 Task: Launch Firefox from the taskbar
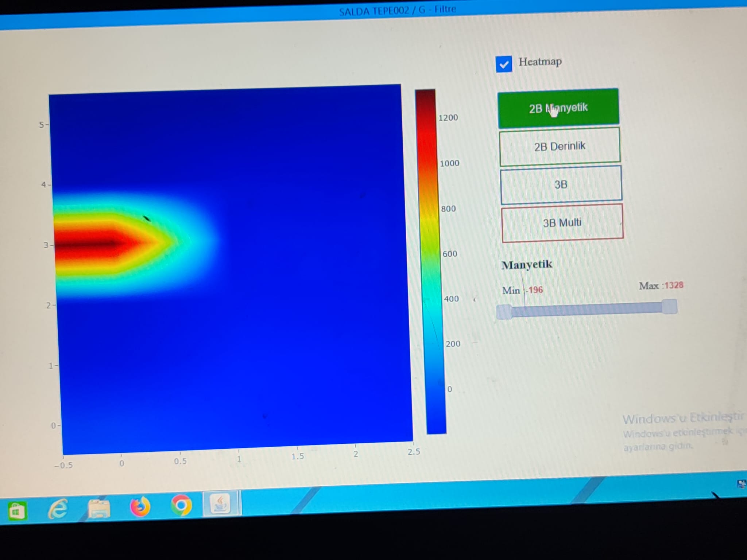tap(140, 507)
